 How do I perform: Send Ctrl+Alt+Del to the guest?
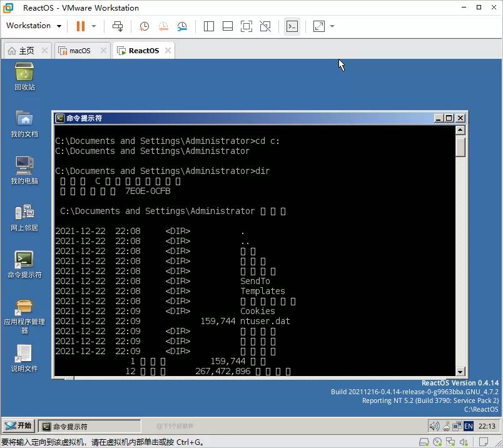tap(119, 26)
